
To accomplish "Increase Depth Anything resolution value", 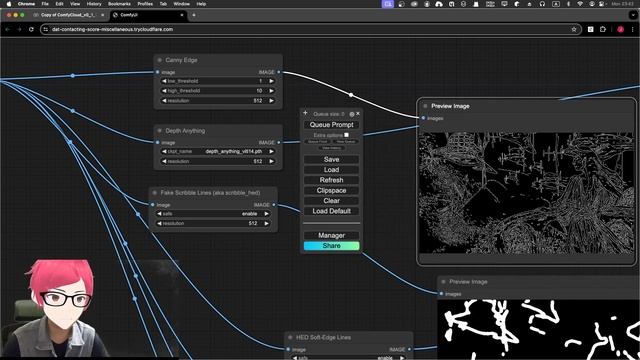I will point(271,161).
